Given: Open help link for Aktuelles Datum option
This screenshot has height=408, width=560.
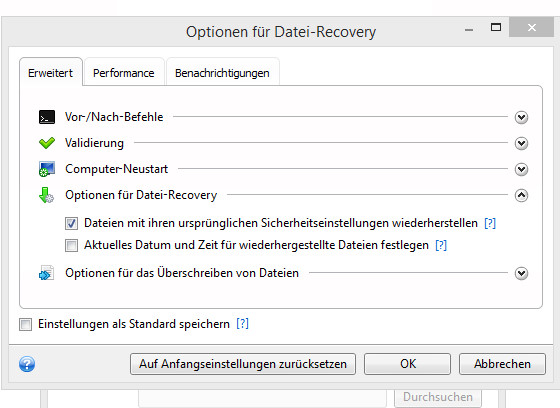Looking at the screenshot, I should coord(441,245).
